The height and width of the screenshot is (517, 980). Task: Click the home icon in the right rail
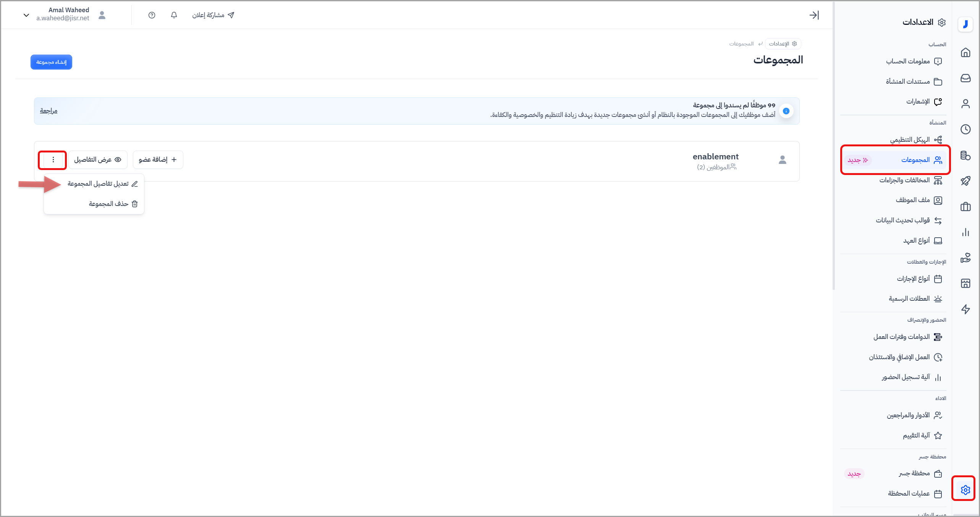coord(965,52)
